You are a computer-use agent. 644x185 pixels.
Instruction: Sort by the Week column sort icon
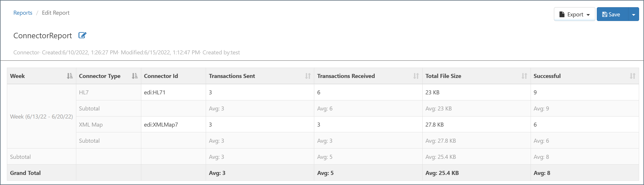[x=70, y=76]
